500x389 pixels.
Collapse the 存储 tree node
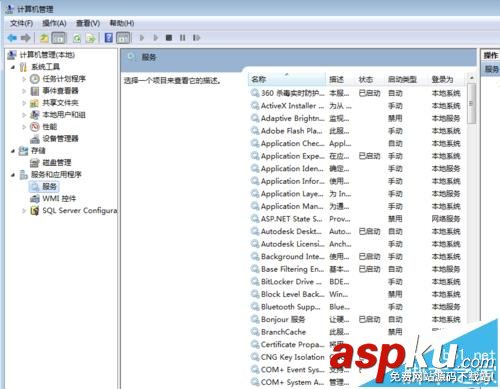[13, 151]
